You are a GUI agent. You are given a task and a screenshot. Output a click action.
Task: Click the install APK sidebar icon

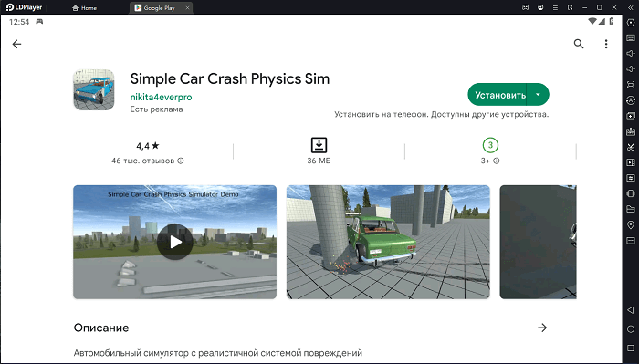coord(631,131)
